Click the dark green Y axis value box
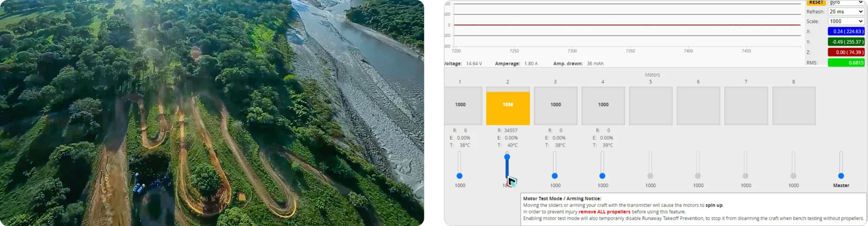 (x=846, y=42)
